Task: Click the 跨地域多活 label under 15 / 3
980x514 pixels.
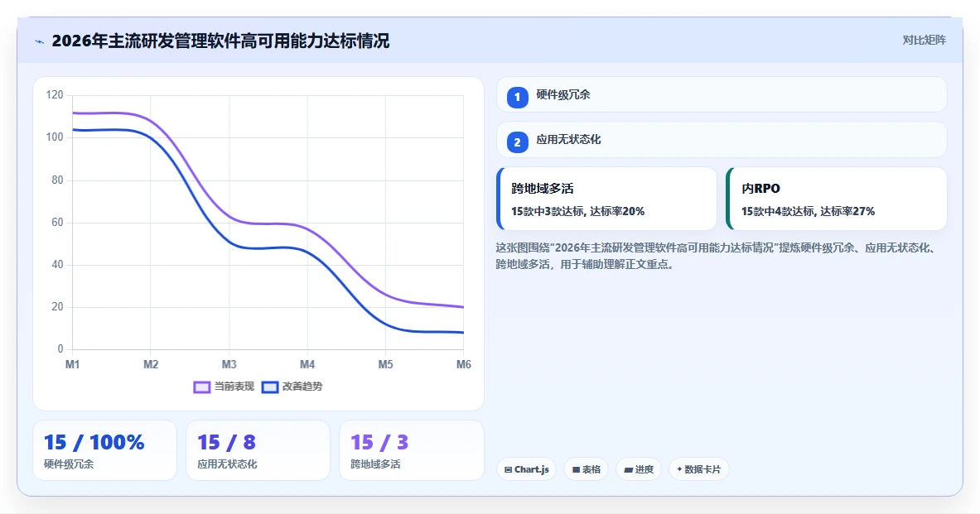Action: (x=375, y=464)
